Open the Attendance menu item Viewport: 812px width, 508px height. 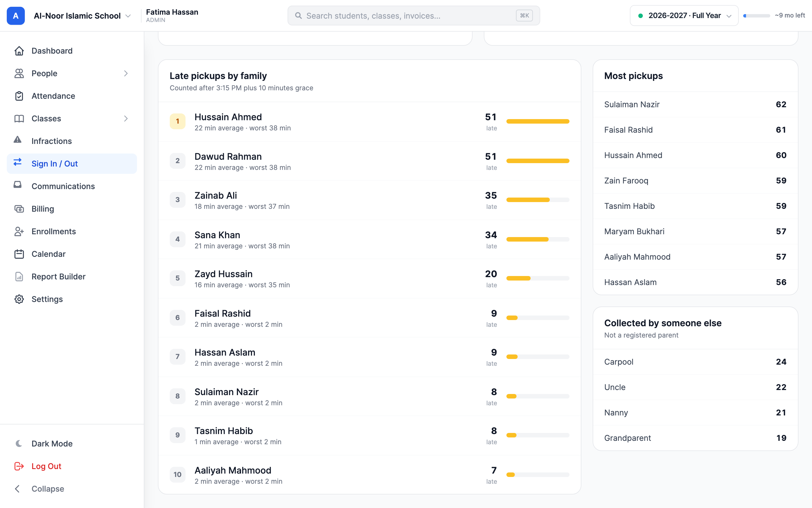(72, 96)
